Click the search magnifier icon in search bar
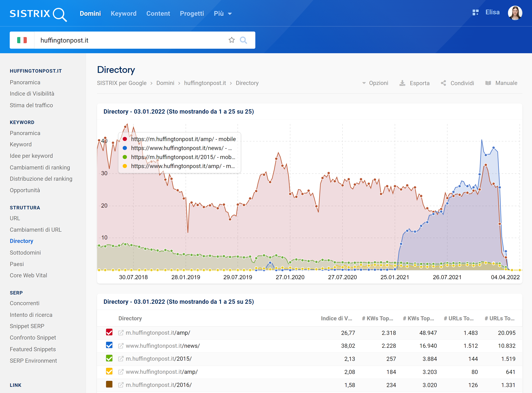532x393 pixels. click(x=243, y=40)
